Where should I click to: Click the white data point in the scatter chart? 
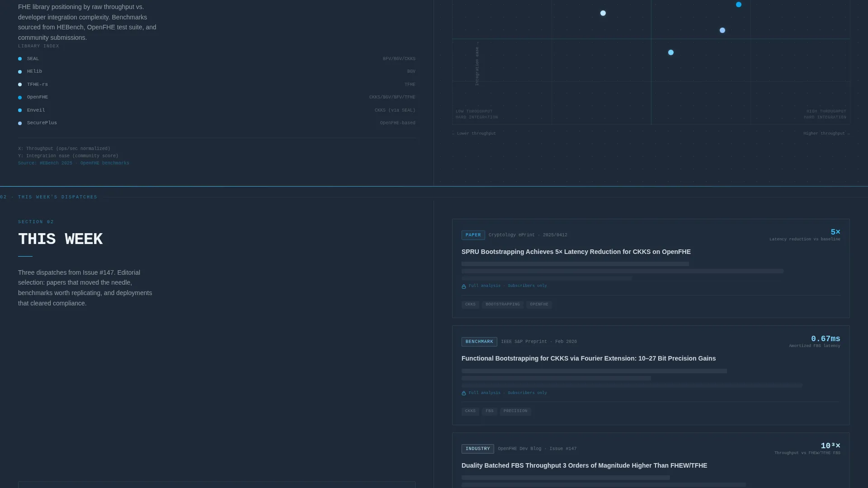pyautogui.click(x=603, y=13)
